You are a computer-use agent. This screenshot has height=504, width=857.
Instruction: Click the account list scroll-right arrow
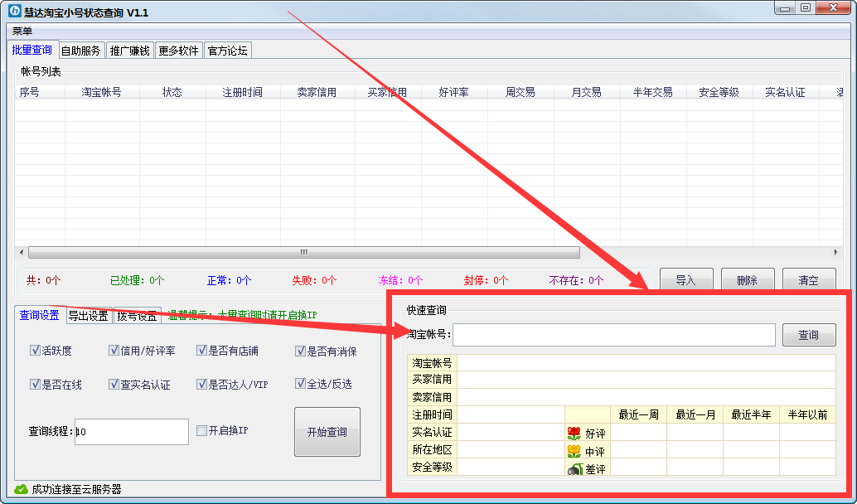[x=836, y=252]
